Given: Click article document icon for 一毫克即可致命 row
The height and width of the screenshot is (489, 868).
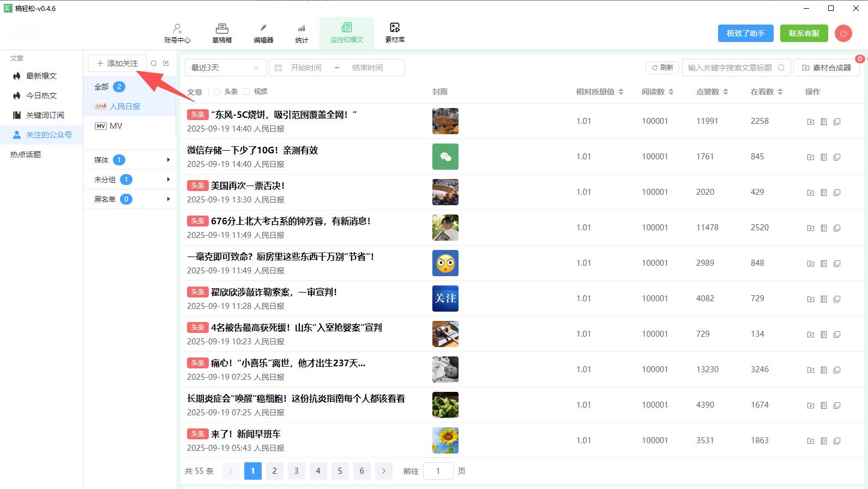Looking at the screenshot, I should [824, 264].
